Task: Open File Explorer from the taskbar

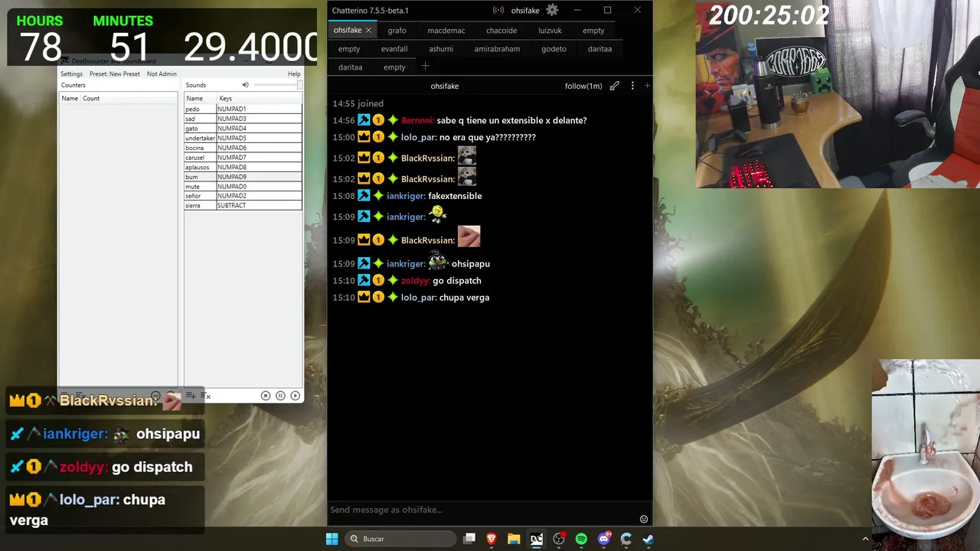Action: (514, 539)
